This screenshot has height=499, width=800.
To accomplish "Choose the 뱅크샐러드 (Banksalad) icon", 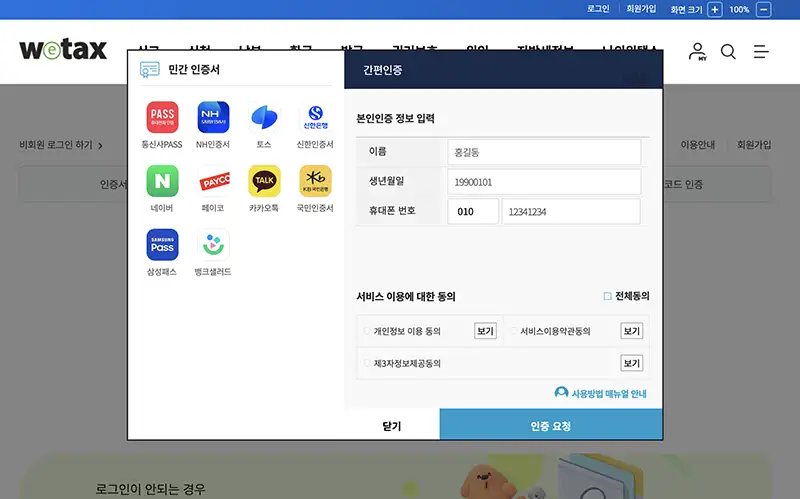I will click(x=213, y=245).
